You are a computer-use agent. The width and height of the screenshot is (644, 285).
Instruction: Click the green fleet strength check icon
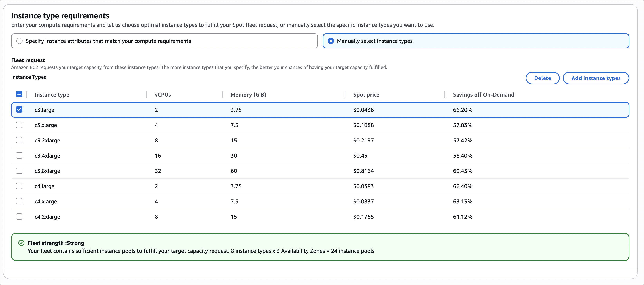click(22, 243)
